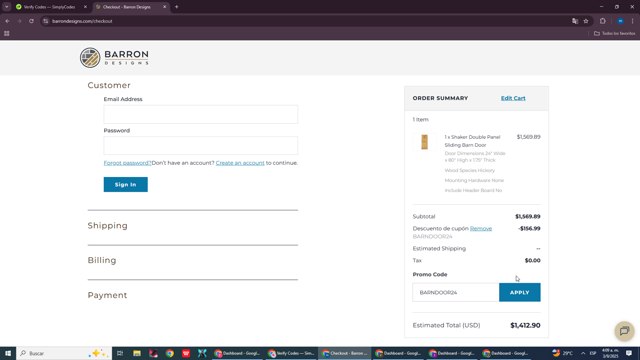Open the weather widget showing 29°C
The image size is (640, 360).
coord(562,353)
